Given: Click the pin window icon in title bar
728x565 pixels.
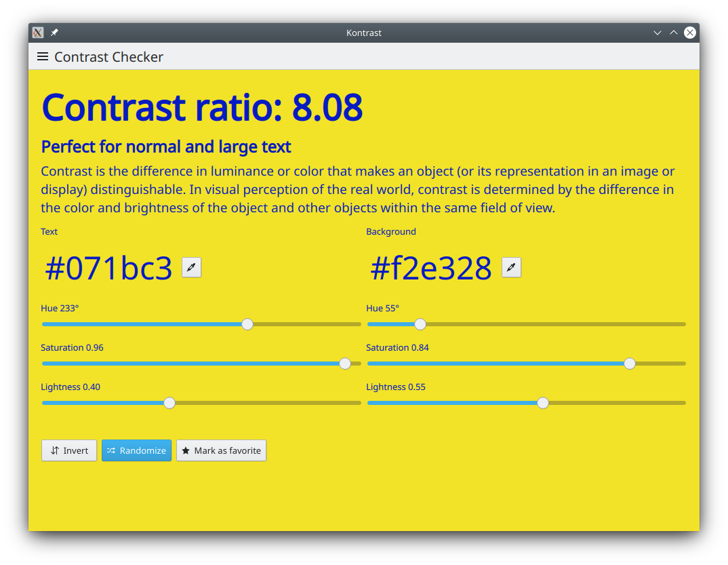Looking at the screenshot, I should (54, 33).
